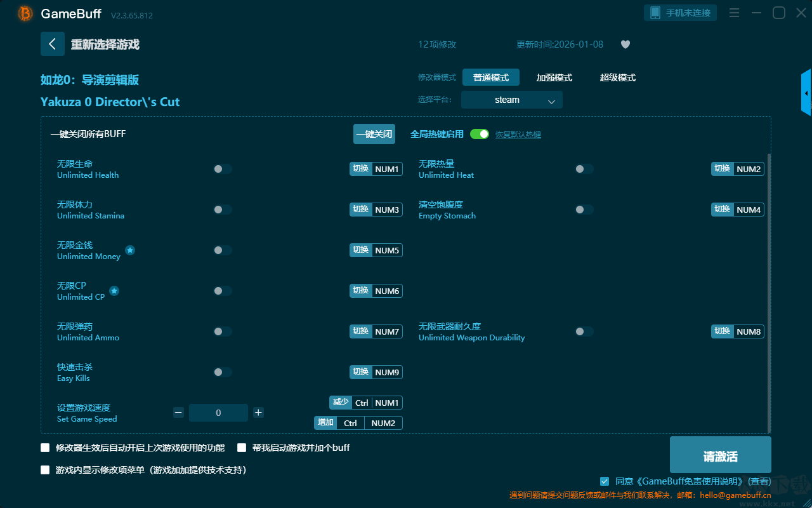This screenshot has width=812, height=508.
Task: Click the NUM1 key field for Unlimited Health
Action: coord(387,169)
